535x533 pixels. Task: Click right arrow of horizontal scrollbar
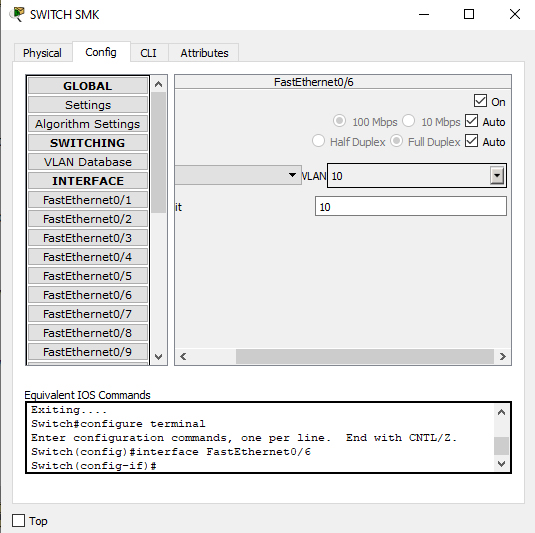coord(502,357)
